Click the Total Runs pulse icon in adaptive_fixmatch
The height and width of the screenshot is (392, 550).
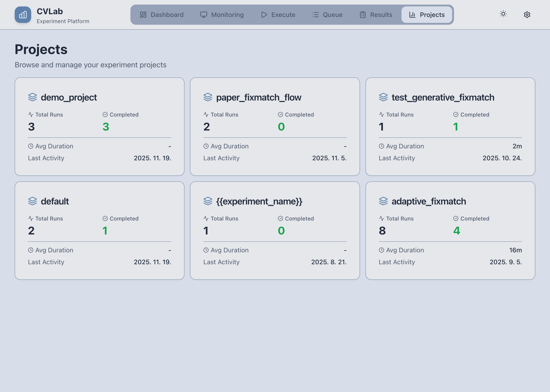(381, 218)
